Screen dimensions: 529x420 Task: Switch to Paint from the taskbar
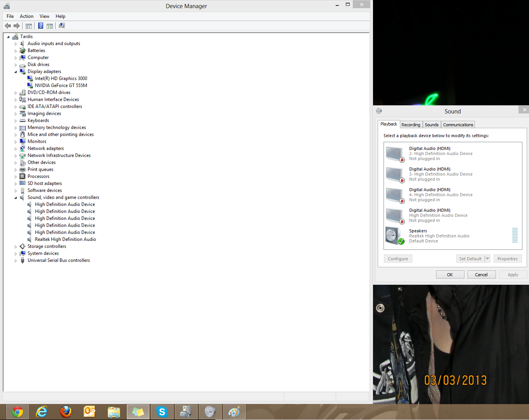tap(234, 412)
